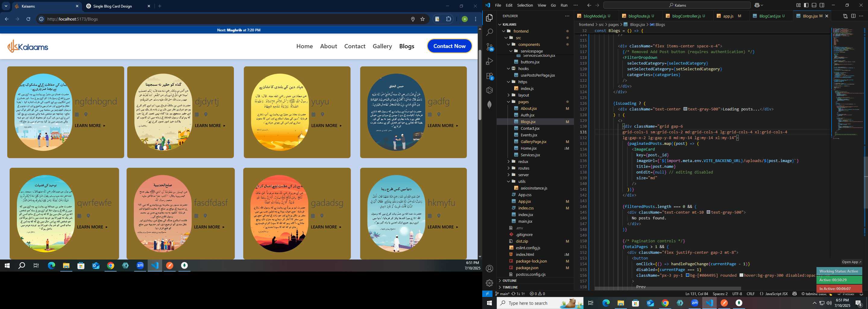The image size is (868, 309).
Task: Click the Copilot icon in the status bar
Action: click(794, 294)
